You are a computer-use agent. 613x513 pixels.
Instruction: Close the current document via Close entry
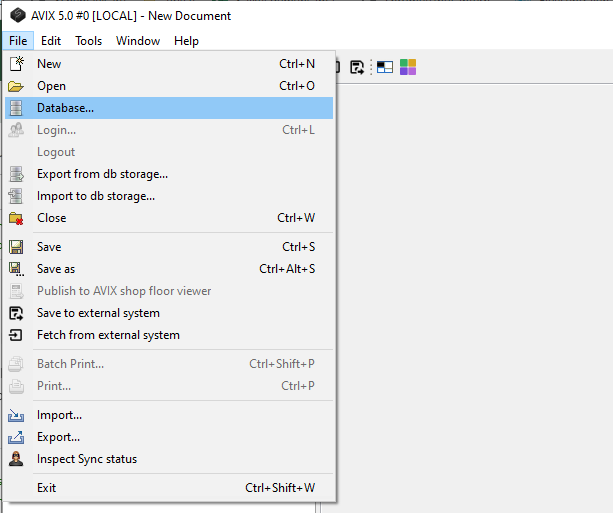tap(51, 218)
